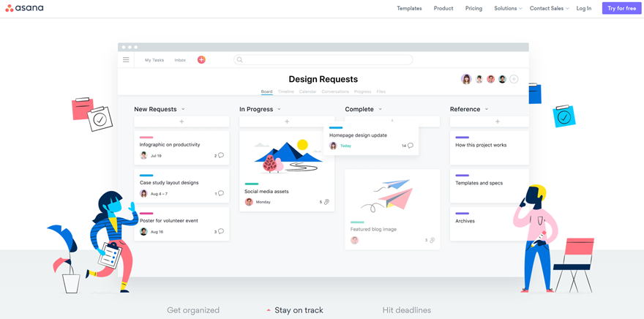This screenshot has width=644, height=319.
Task: Click attachment icon on Featured blog image
Action: [432, 240]
